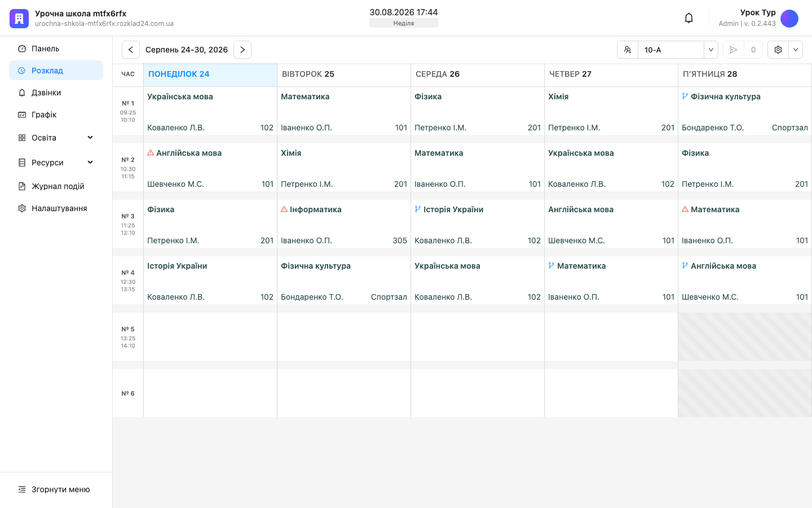Expand the Освіта submenu chevron
This screenshot has height=508, width=812.
pos(90,138)
